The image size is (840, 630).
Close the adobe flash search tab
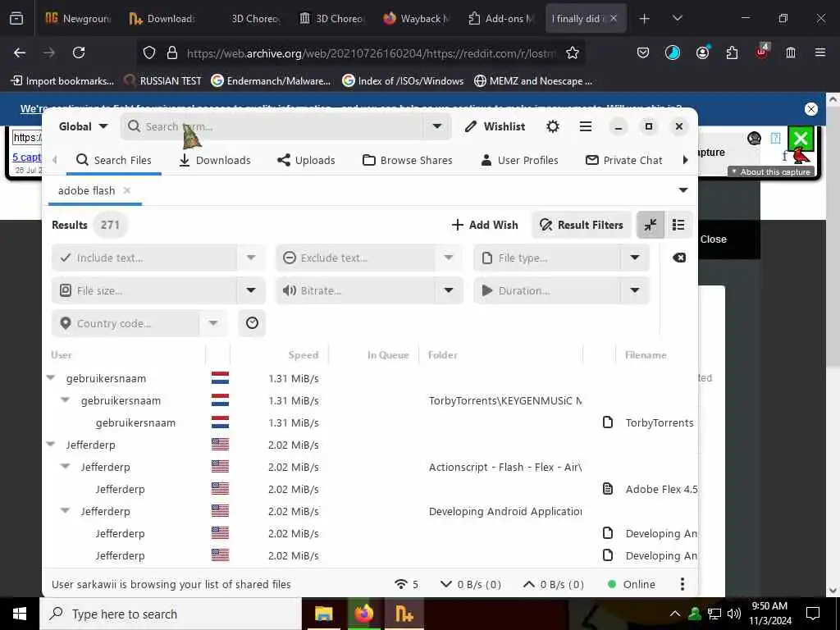[x=127, y=190]
